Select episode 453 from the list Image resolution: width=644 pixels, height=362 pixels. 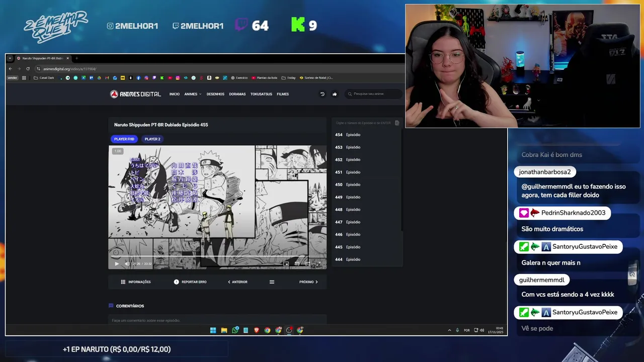(367, 147)
